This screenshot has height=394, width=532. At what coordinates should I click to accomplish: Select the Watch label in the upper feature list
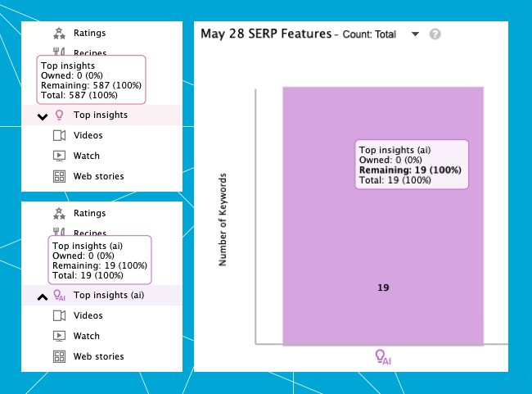click(87, 156)
